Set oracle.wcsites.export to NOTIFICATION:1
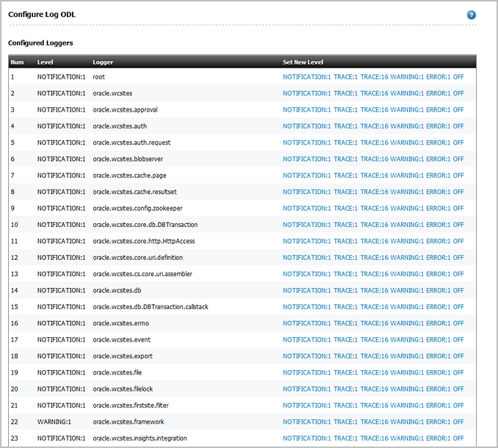 pos(307,356)
